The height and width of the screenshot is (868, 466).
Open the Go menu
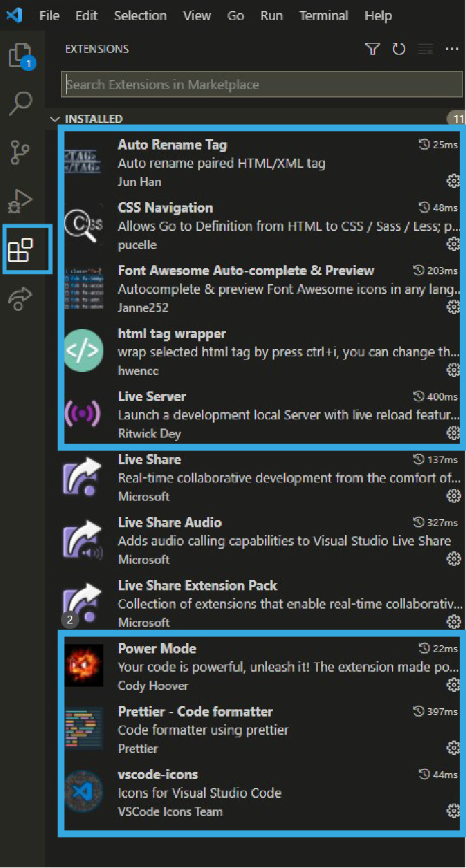tap(236, 16)
